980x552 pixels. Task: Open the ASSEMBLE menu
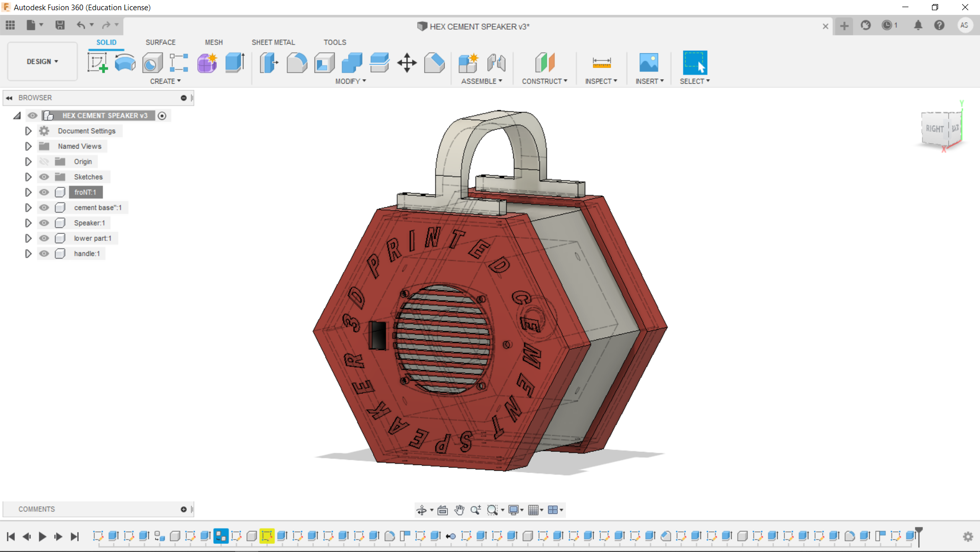tap(482, 81)
